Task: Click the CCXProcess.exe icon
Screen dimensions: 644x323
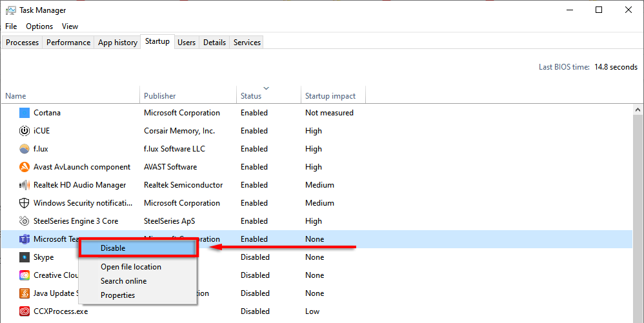Action: click(25, 311)
